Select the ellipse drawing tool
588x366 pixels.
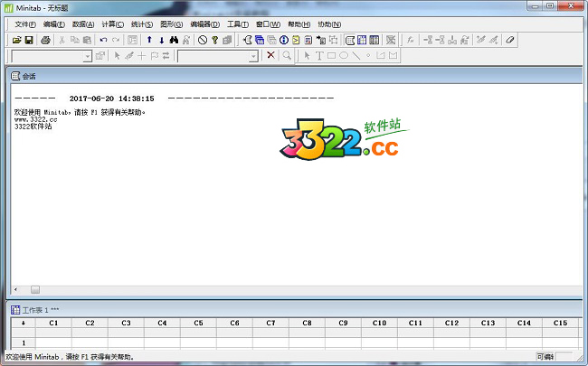344,56
